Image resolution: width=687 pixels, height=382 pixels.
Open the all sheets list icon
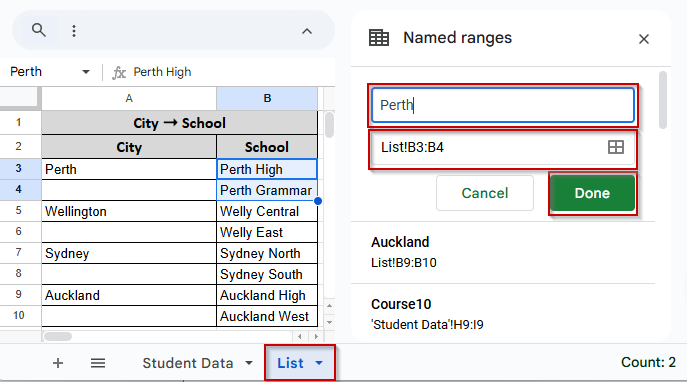tap(98, 363)
